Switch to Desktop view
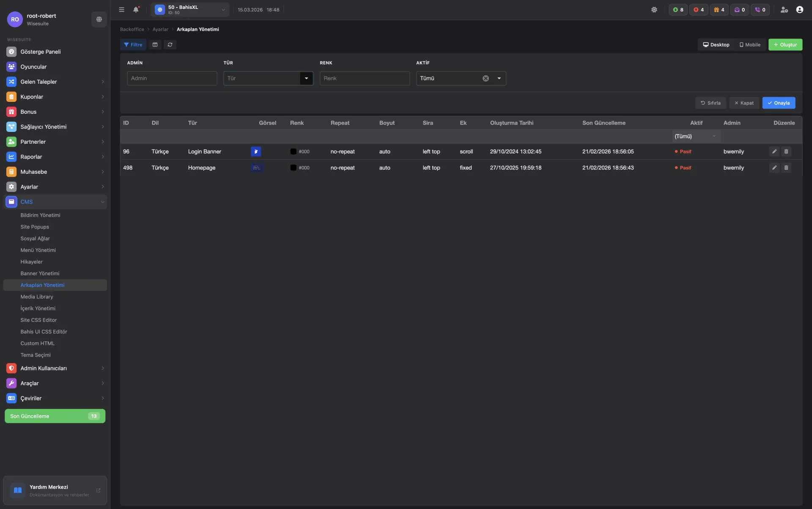Screen dimensions: 812x509 tap(716, 45)
